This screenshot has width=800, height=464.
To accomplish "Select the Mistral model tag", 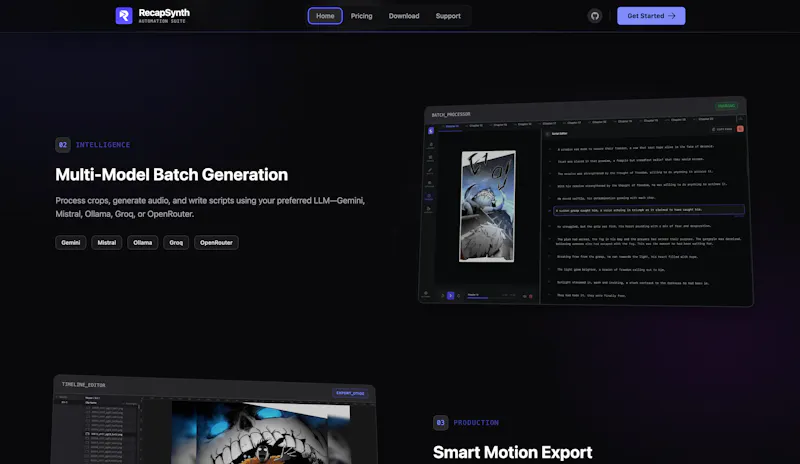I will [x=107, y=242].
